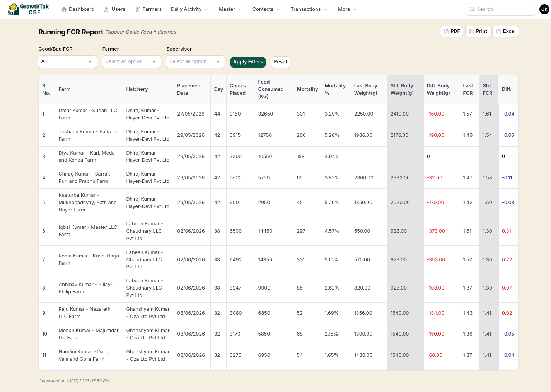Open the Contacts menu
The width and height of the screenshot is (551, 392).
click(266, 9)
